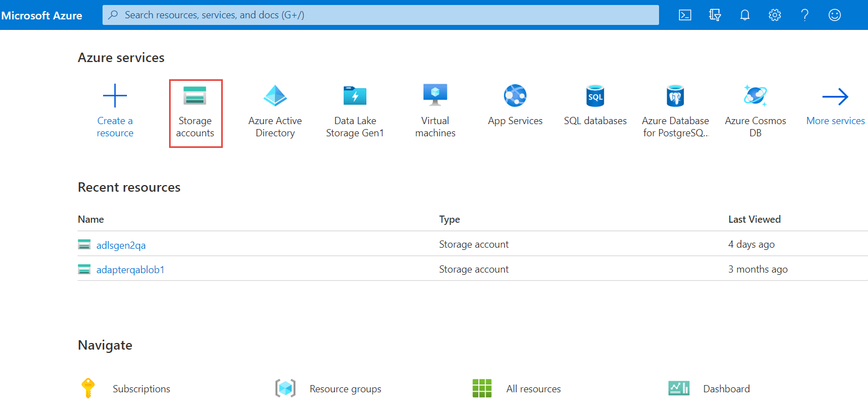Launch Cloud Shell from the top bar
The image size is (868, 415).
coord(685,15)
